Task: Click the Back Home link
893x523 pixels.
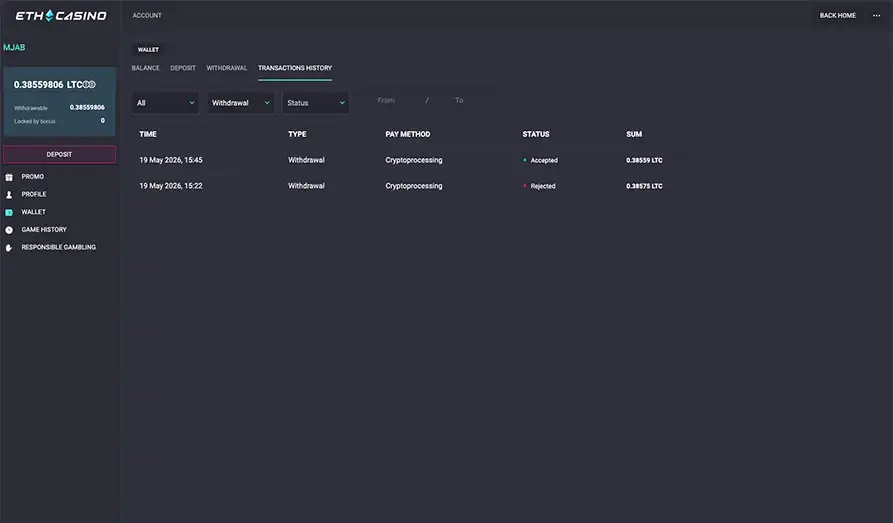Action: click(x=838, y=15)
